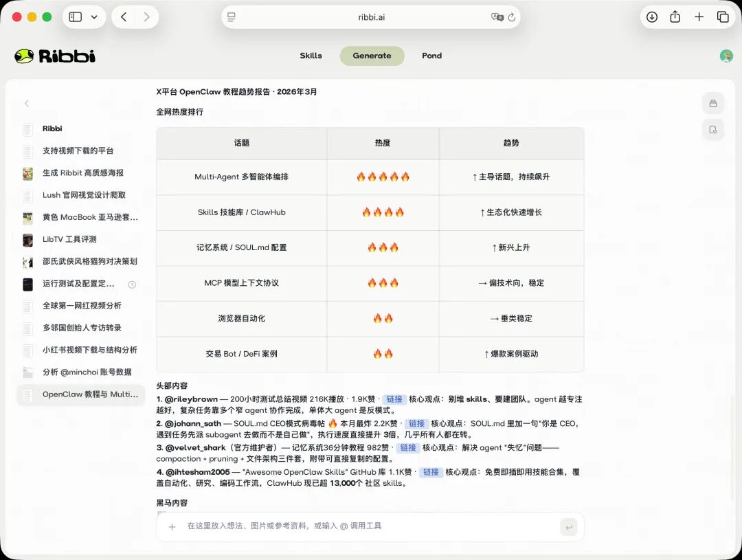Open the print report icon on the right
The image size is (742, 560).
point(713,102)
